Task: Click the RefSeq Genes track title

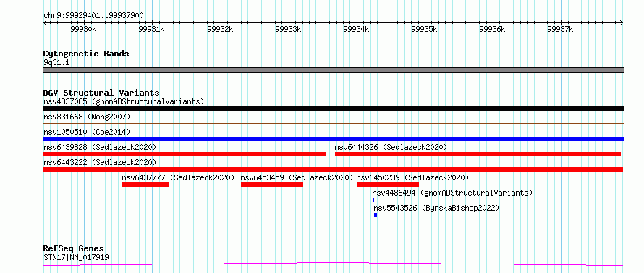Action: 73,249
